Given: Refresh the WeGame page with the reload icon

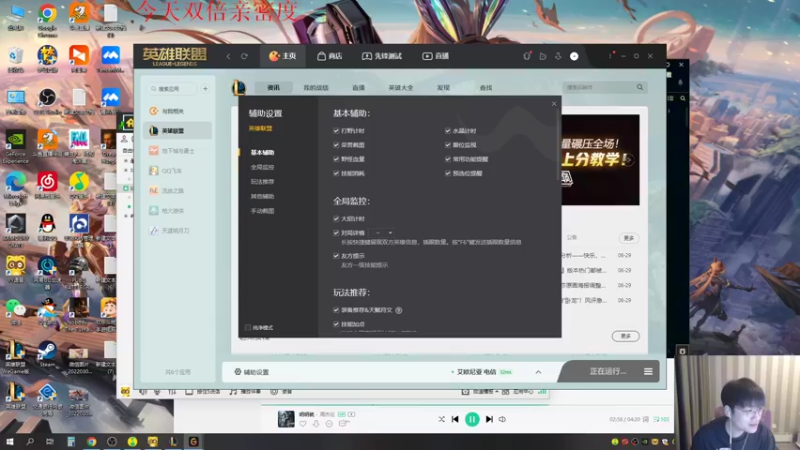Looking at the screenshot, I should point(244,56).
